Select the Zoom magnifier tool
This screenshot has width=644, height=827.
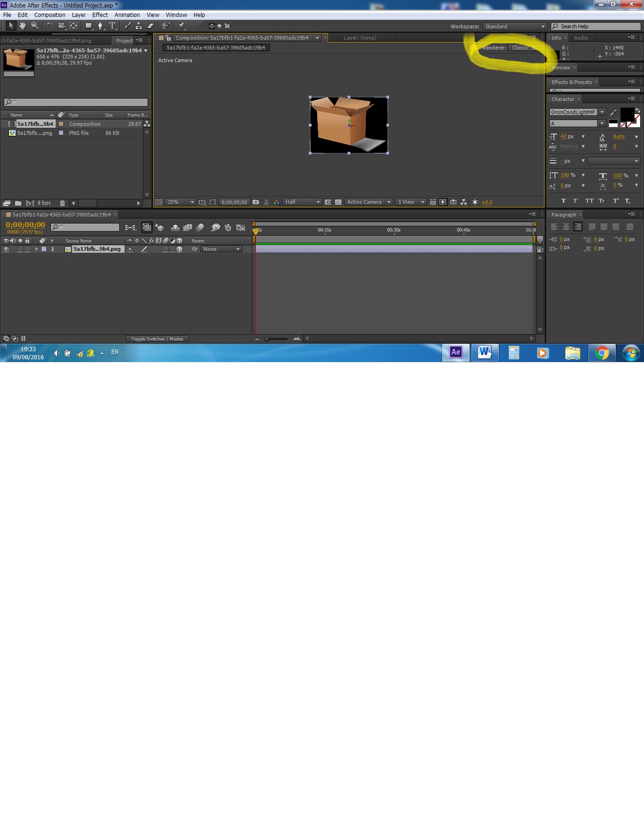coord(35,26)
